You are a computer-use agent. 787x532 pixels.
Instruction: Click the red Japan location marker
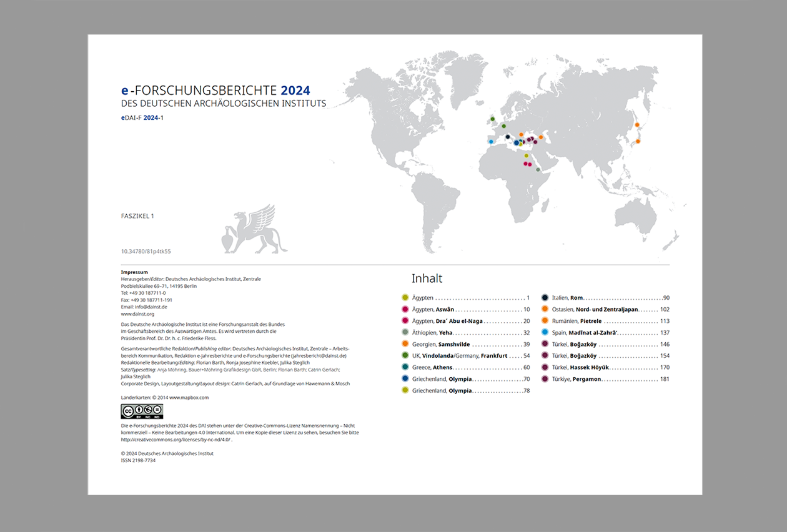(637, 125)
